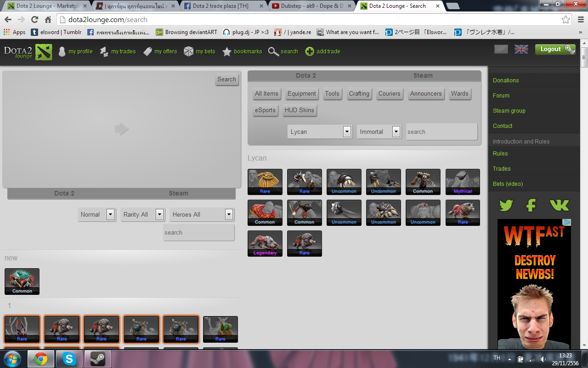Select the grey flag language option

(x=501, y=49)
